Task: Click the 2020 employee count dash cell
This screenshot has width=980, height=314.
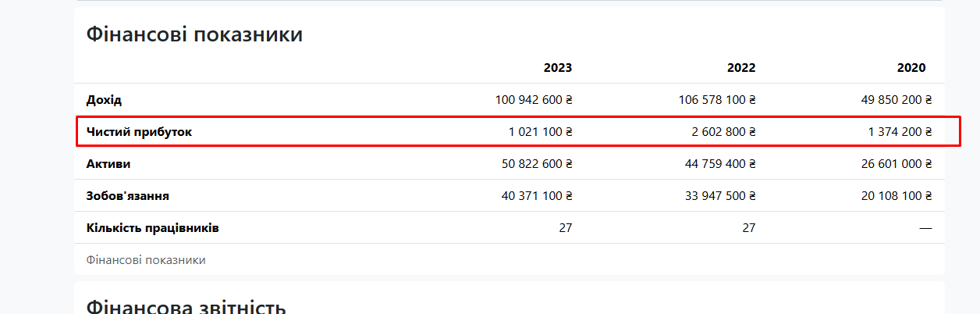Action: [x=925, y=228]
